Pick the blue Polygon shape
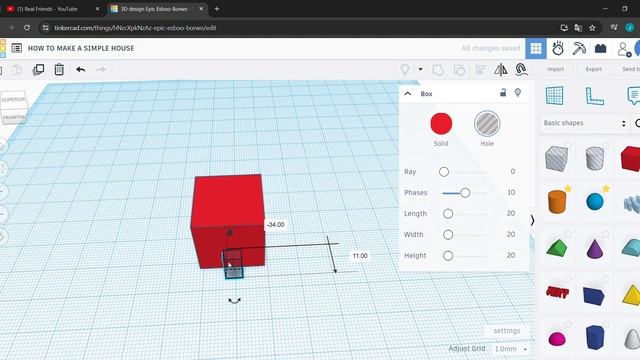The height and width of the screenshot is (360, 640). point(595,337)
